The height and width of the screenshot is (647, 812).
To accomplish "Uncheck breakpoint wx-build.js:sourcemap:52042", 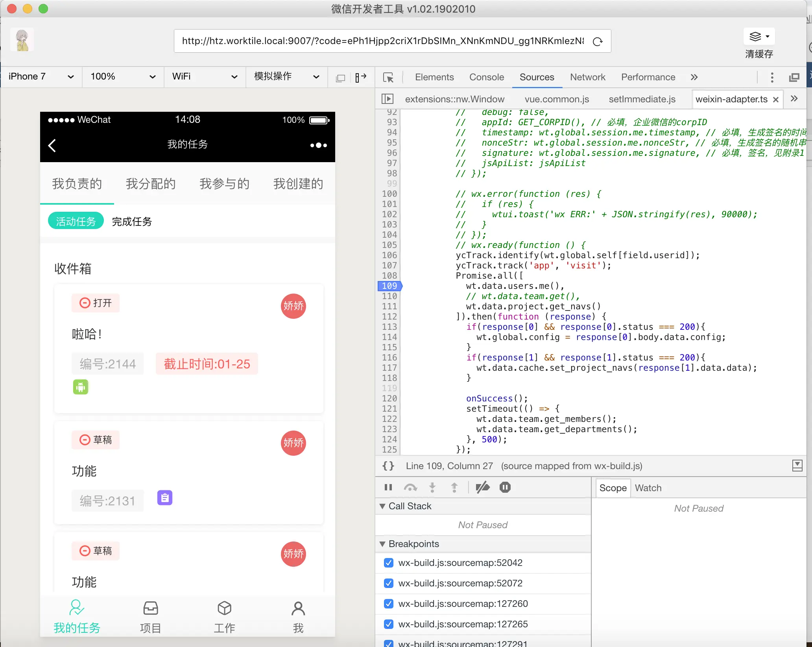I will (389, 563).
